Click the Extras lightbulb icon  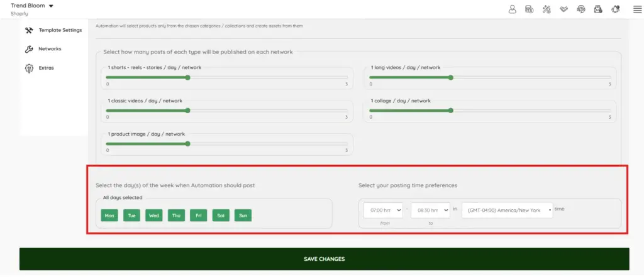tap(29, 68)
